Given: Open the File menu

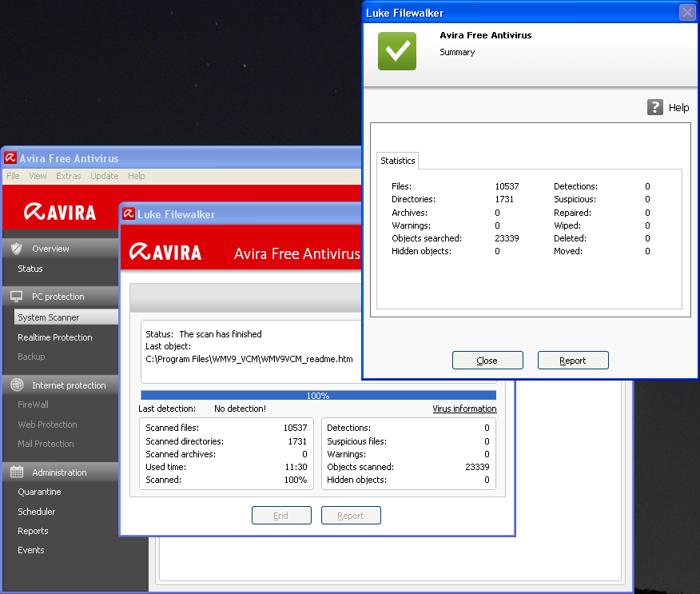Looking at the screenshot, I should click(x=13, y=176).
